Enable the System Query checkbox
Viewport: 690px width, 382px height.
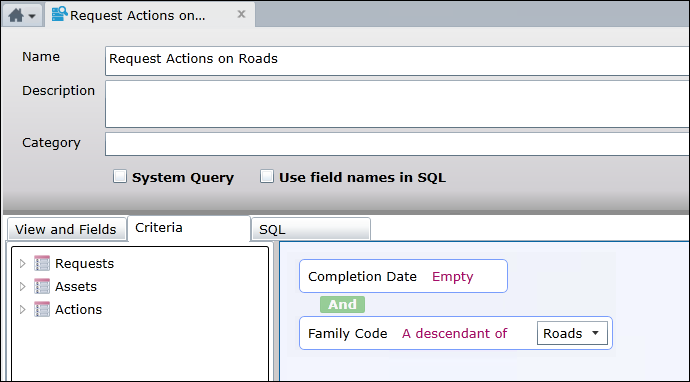pyautogui.click(x=120, y=176)
